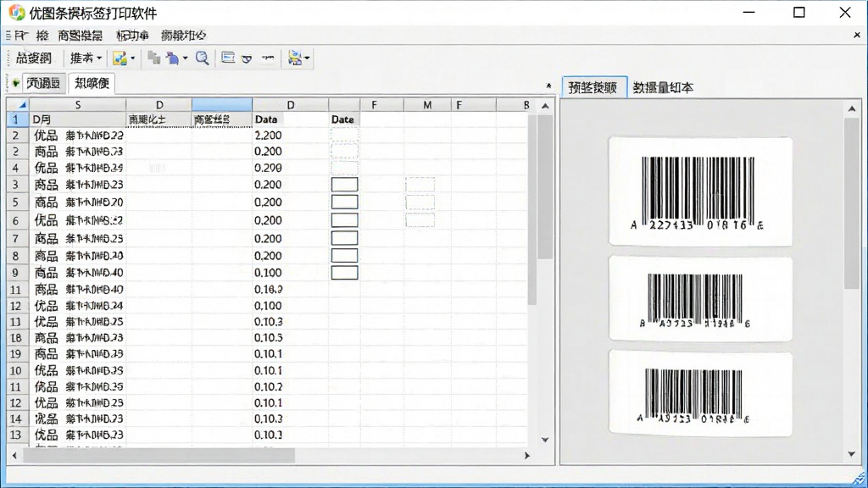Open the dropdown arrow beside the picture icon
The image size is (868, 488).
pyautogui.click(x=133, y=58)
